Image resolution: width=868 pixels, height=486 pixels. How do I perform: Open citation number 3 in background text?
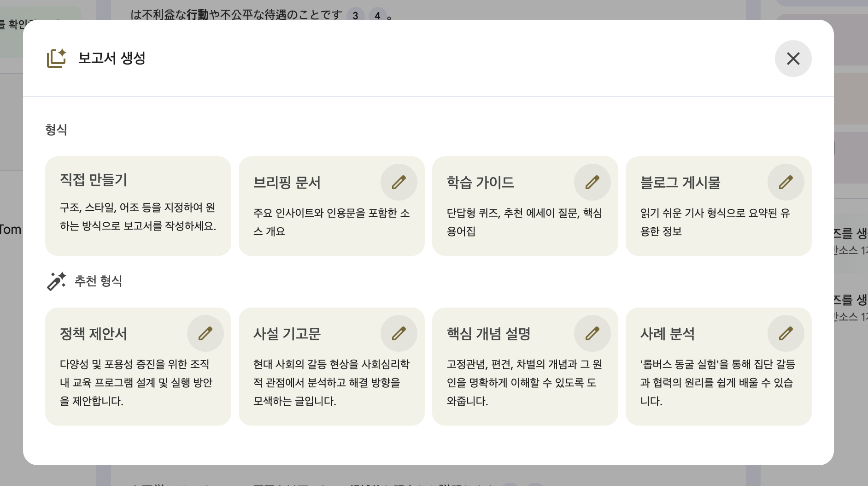355,15
